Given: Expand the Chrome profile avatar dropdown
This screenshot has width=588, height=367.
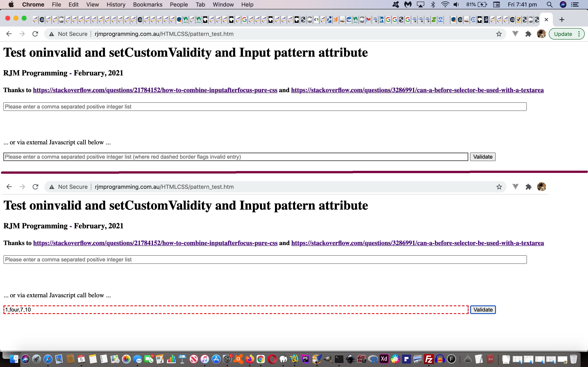Looking at the screenshot, I should 541,34.
